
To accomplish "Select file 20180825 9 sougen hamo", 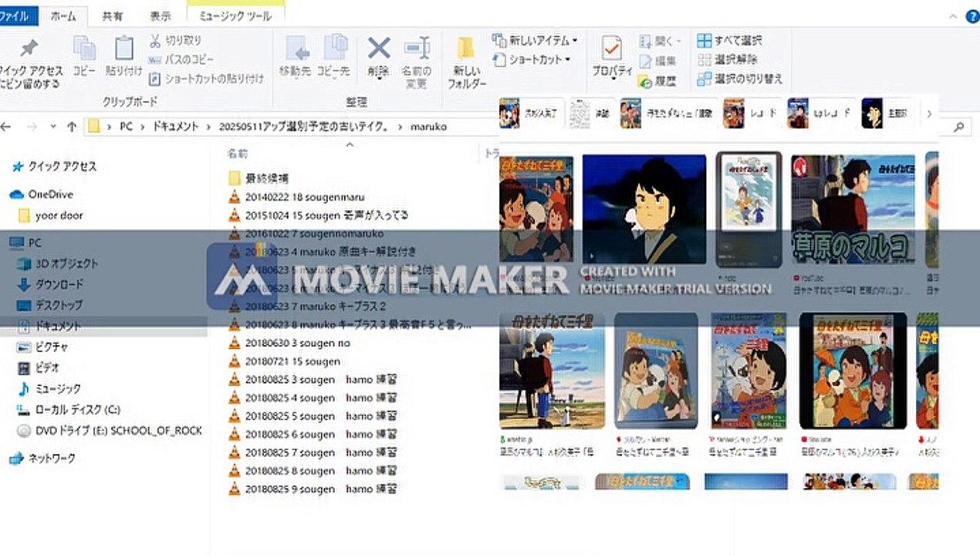I will (313, 489).
